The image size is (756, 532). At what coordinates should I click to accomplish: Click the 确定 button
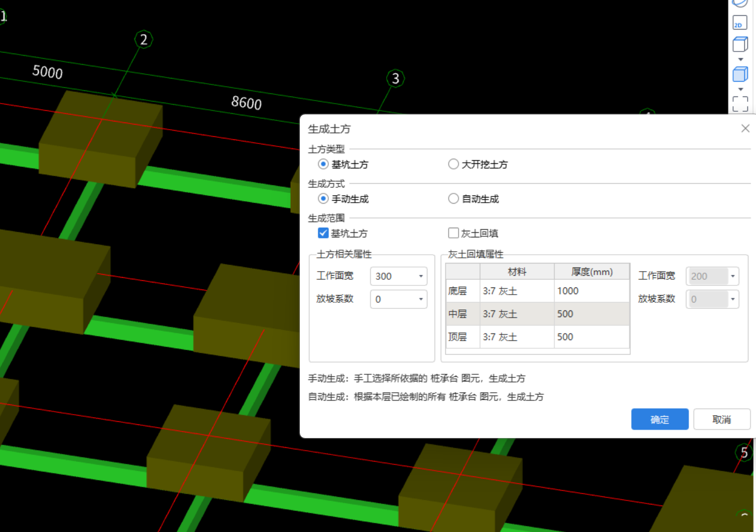(659, 419)
